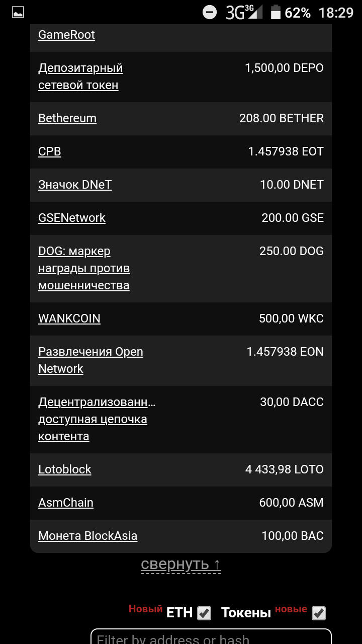
Task: Open the Развлечения Open Network link
Action: pyautogui.click(x=90, y=360)
